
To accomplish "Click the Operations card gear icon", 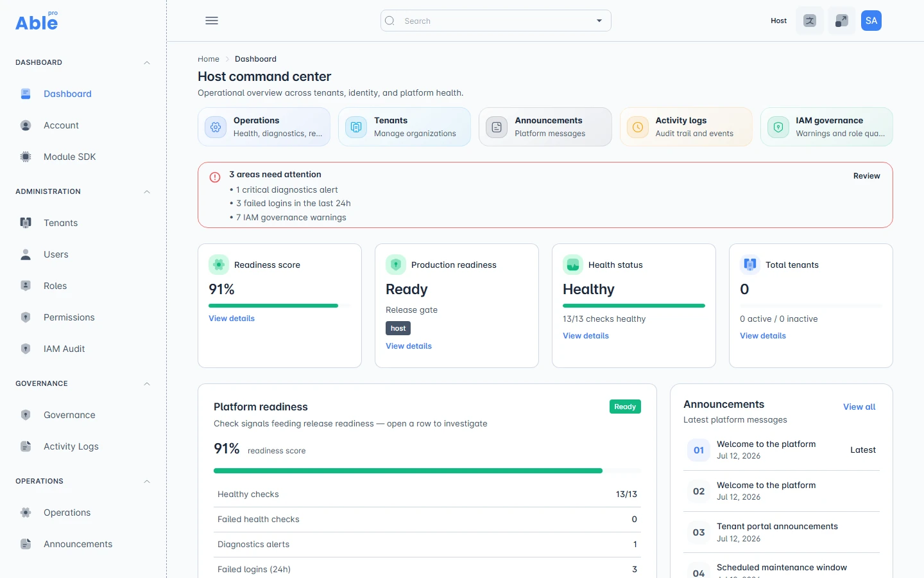I will pyautogui.click(x=216, y=127).
